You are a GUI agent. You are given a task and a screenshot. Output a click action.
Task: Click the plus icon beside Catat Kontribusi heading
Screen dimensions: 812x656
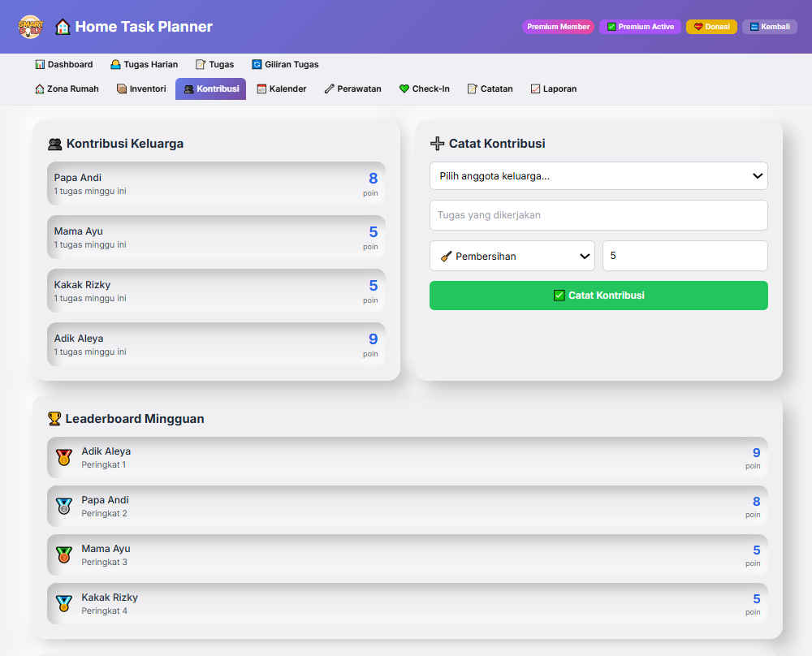pos(437,144)
